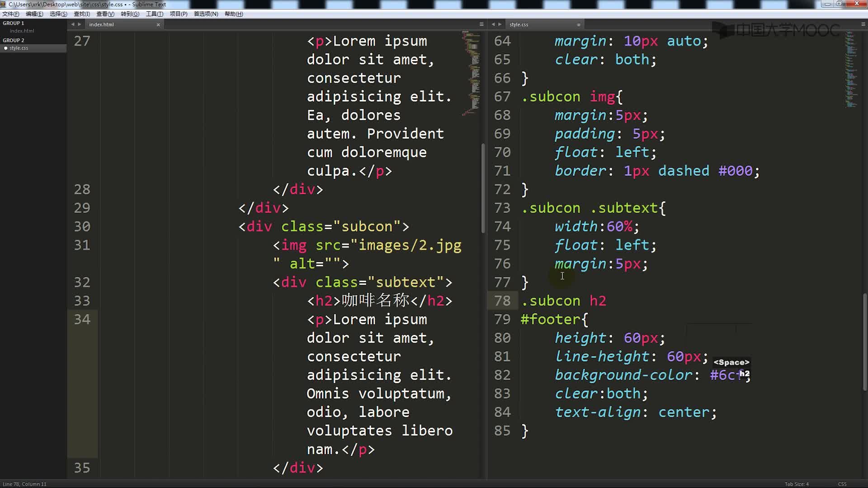868x488 pixels.
Task: Click the index.html minimap
Action: click(x=471, y=74)
